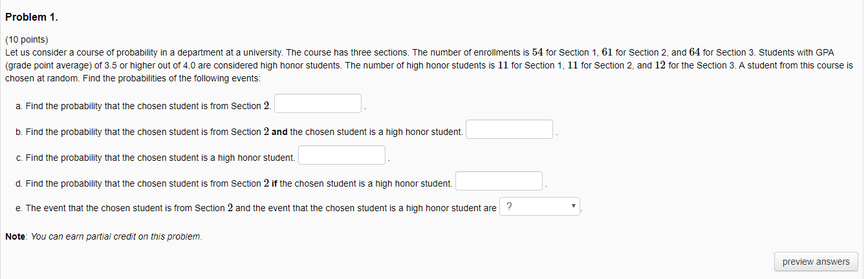Click the enrollment number 54 for Section 1
868x279 pixels.
537,52
